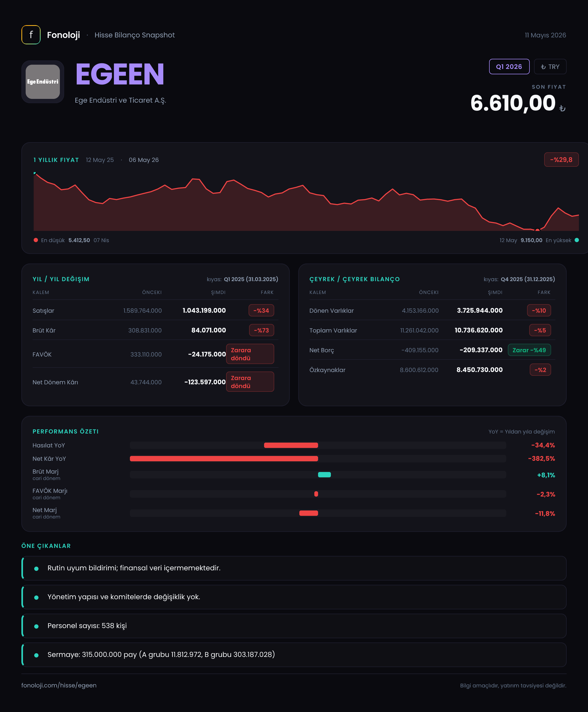Click the 'Personel sayısı: 538 kişi' row
Viewport: 588px width, 712px height.
tap(294, 626)
